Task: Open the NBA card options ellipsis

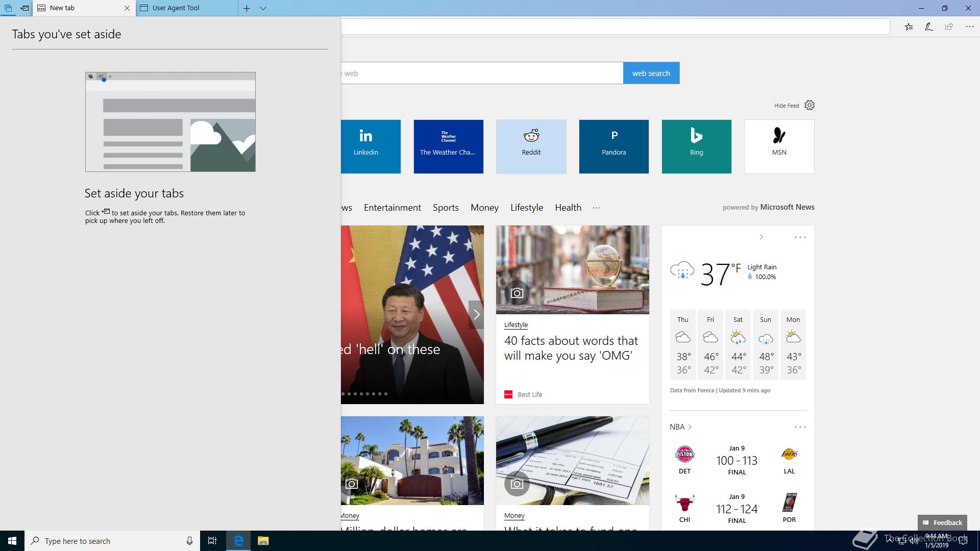Action: pyautogui.click(x=800, y=427)
